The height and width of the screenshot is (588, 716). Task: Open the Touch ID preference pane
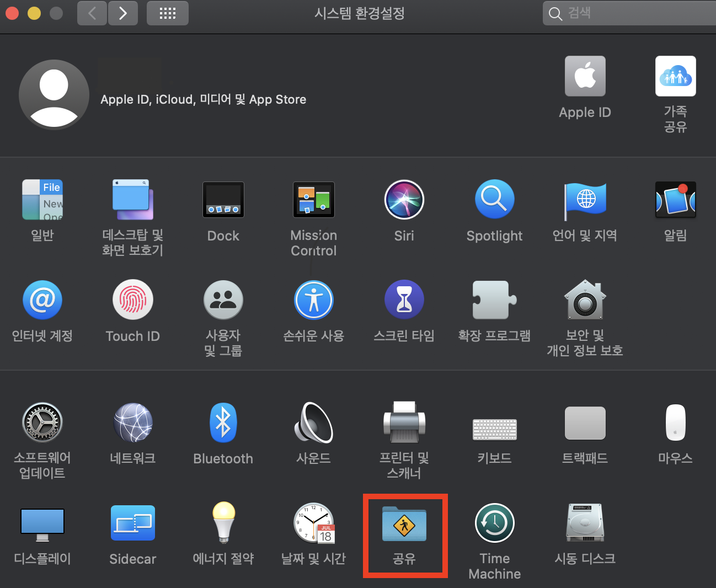(x=133, y=300)
